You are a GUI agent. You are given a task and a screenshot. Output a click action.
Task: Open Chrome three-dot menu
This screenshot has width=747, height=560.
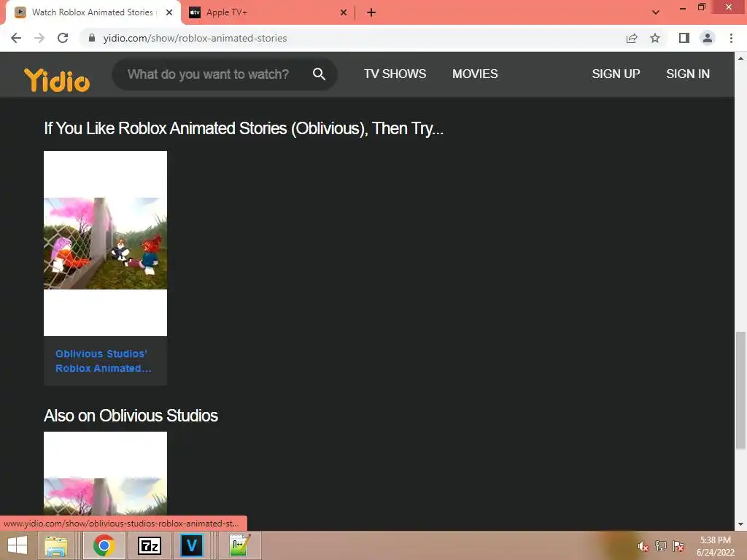pyautogui.click(x=731, y=38)
